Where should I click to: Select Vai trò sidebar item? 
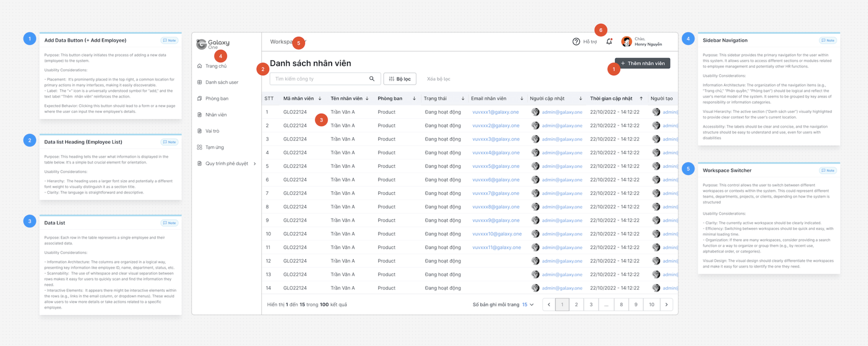point(212,131)
